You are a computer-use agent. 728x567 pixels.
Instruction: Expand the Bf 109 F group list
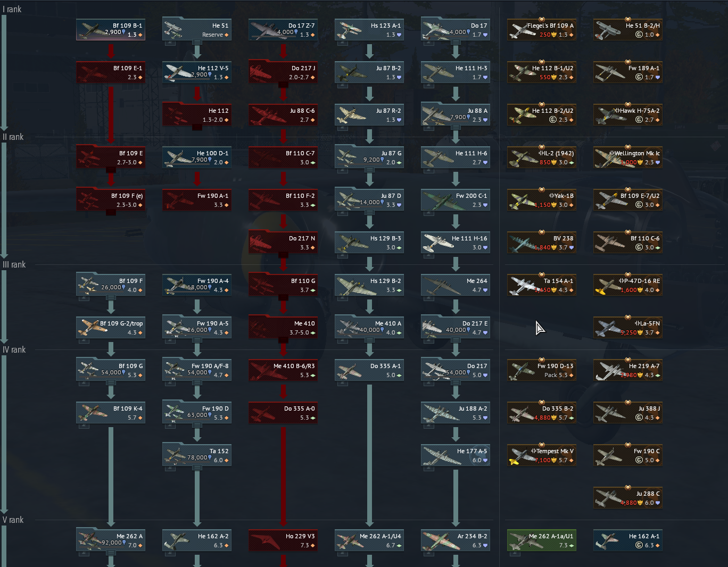111,297
